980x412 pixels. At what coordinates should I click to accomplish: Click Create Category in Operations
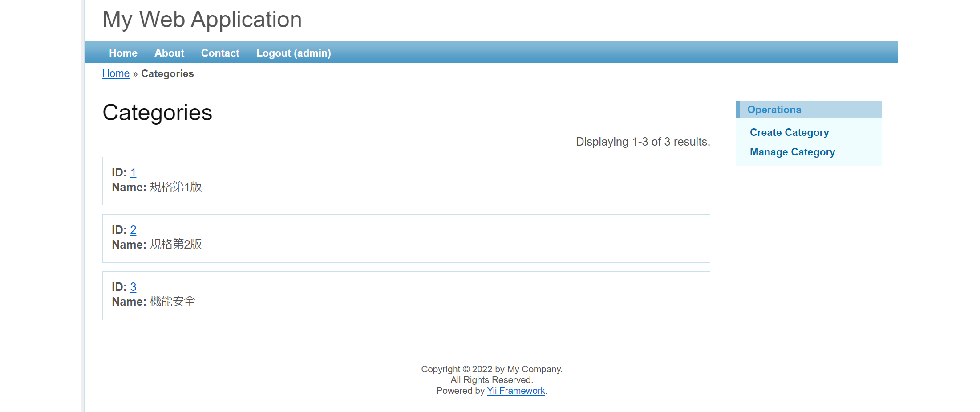pos(789,132)
